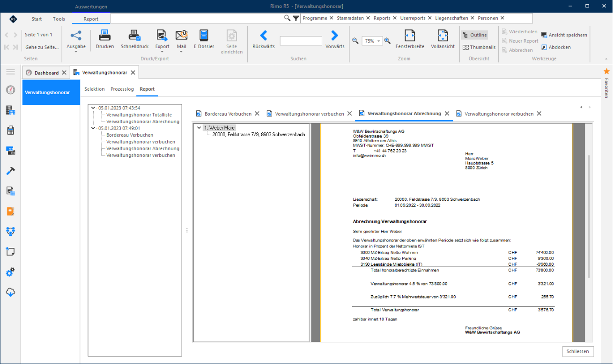Image resolution: width=613 pixels, height=364 pixels.
Task: Open the 75% zoom dropdown
Action: pos(373,41)
